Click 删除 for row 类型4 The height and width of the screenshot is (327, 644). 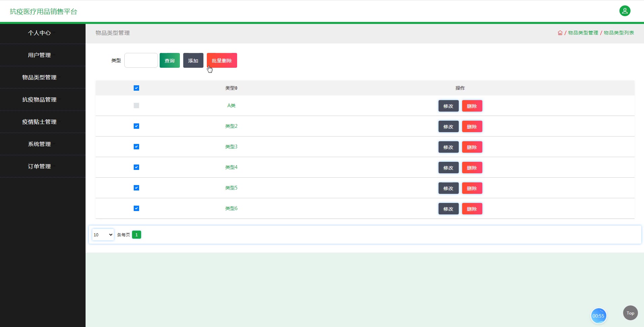click(x=472, y=168)
